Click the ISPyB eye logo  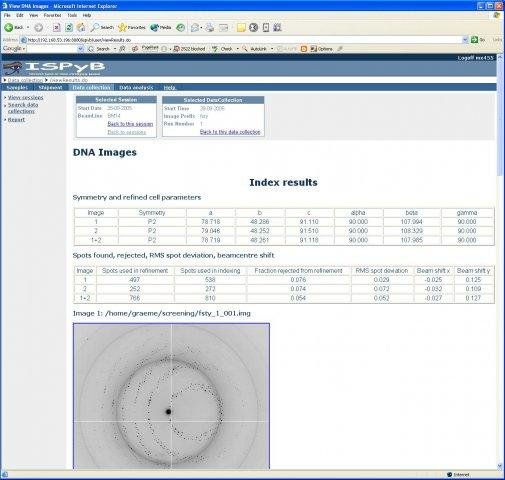[12, 69]
